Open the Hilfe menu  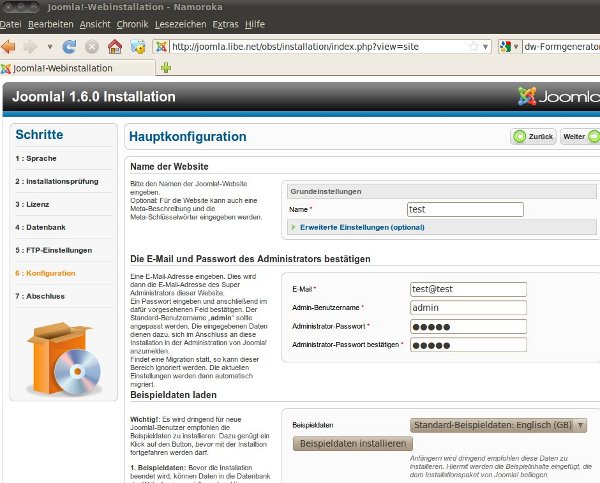pos(255,24)
